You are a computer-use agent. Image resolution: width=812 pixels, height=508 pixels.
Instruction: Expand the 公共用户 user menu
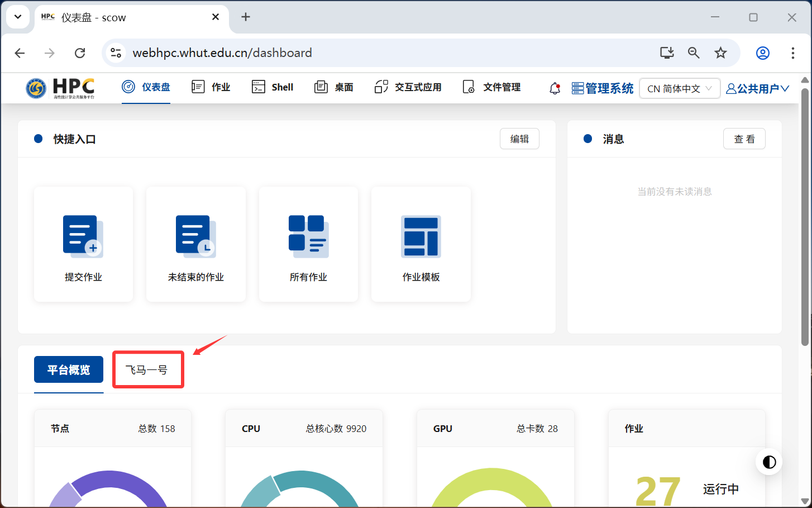point(758,88)
